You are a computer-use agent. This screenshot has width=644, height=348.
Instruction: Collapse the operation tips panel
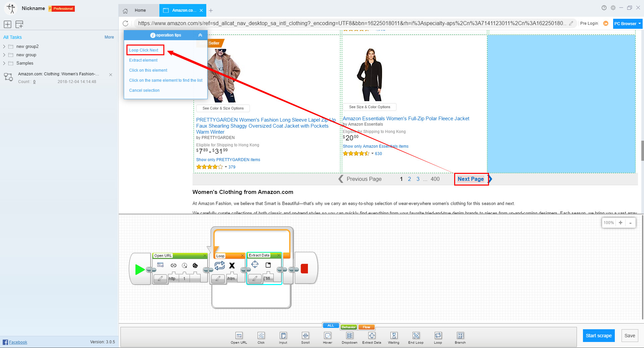click(x=200, y=35)
